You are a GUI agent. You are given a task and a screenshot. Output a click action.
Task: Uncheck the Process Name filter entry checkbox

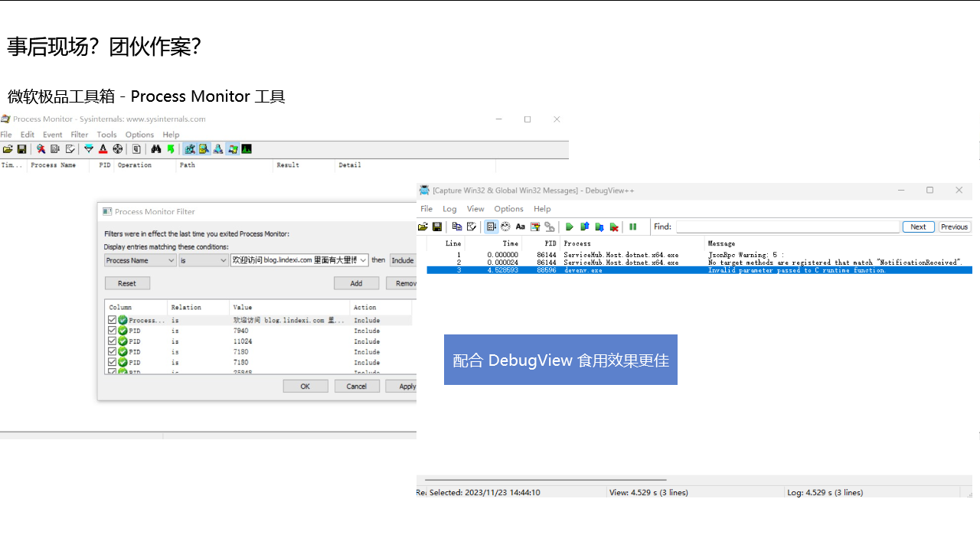coord(113,320)
